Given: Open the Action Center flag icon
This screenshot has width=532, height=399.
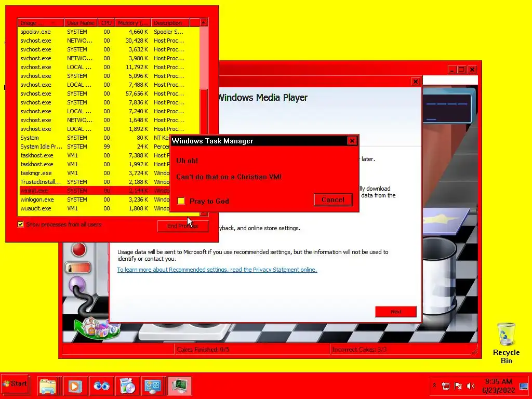Looking at the screenshot, I should point(458,386).
